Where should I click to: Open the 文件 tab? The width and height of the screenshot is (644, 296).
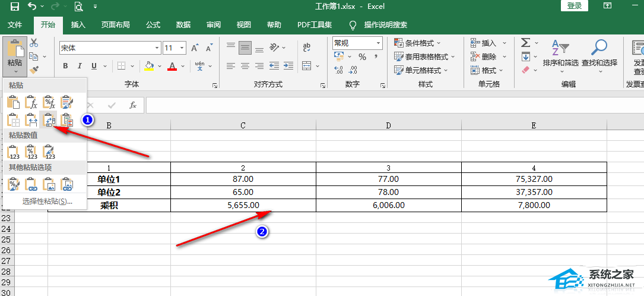click(15, 25)
